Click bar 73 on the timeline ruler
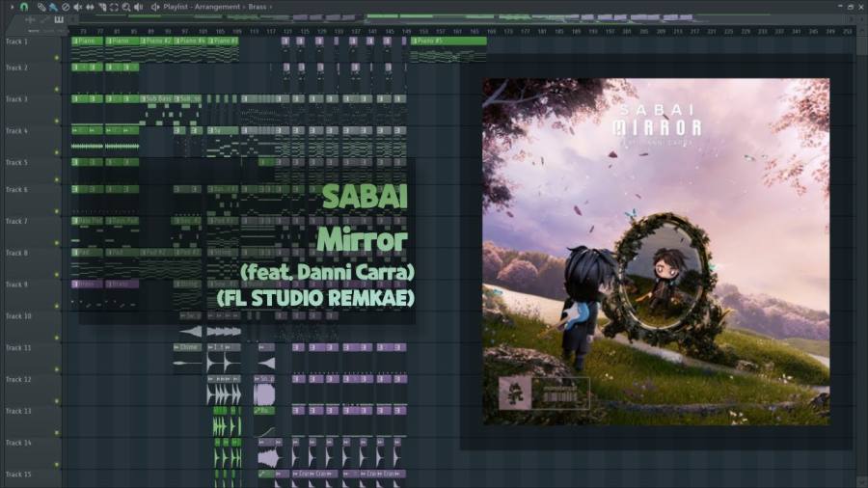868x488 pixels. point(83,32)
